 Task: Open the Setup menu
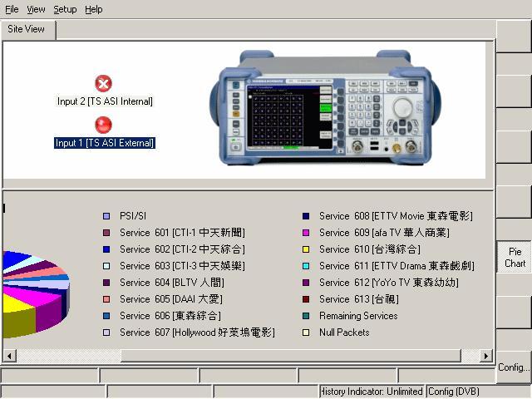coord(65,9)
